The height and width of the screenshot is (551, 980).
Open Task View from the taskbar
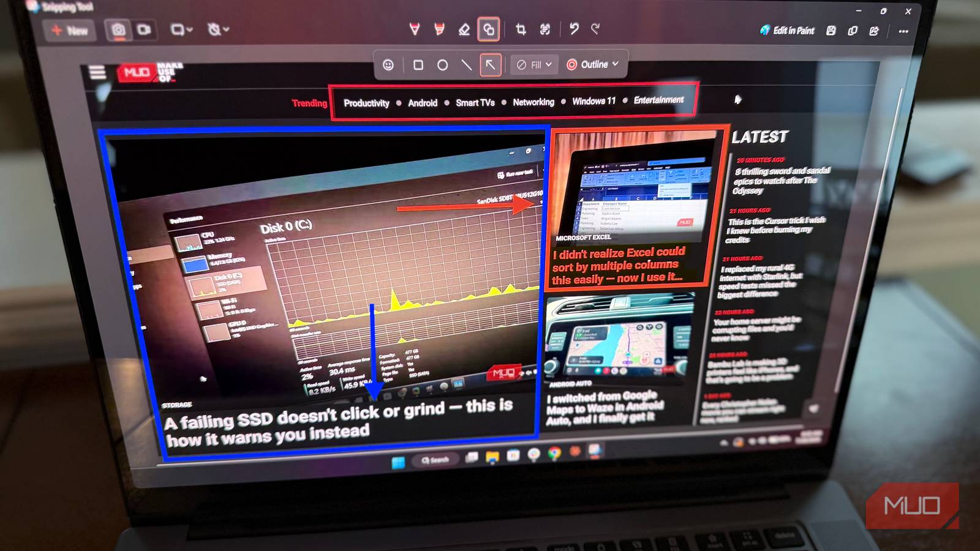pos(472,457)
